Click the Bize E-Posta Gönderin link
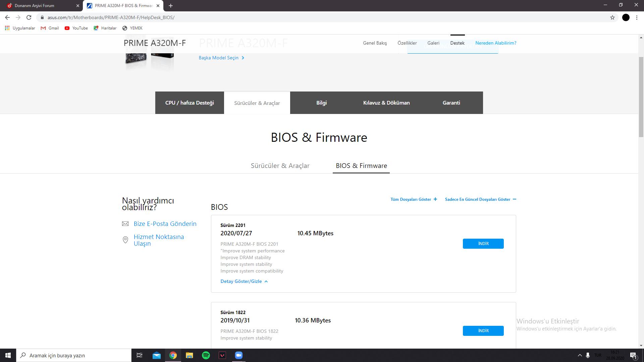Image resolution: width=644 pixels, height=362 pixels. (x=165, y=224)
